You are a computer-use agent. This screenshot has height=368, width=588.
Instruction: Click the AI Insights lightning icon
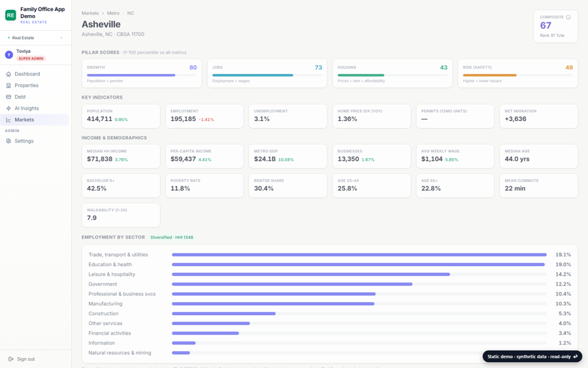pyautogui.click(x=8, y=108)
